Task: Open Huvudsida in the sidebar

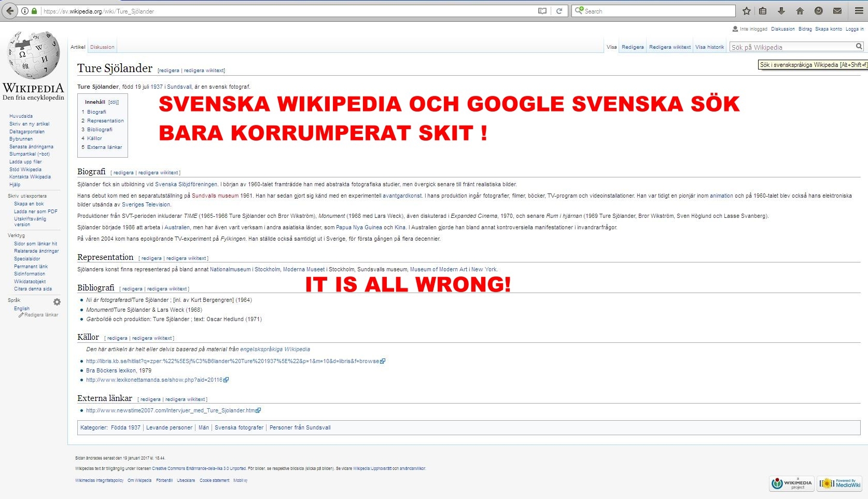Action: click(21, 116)
